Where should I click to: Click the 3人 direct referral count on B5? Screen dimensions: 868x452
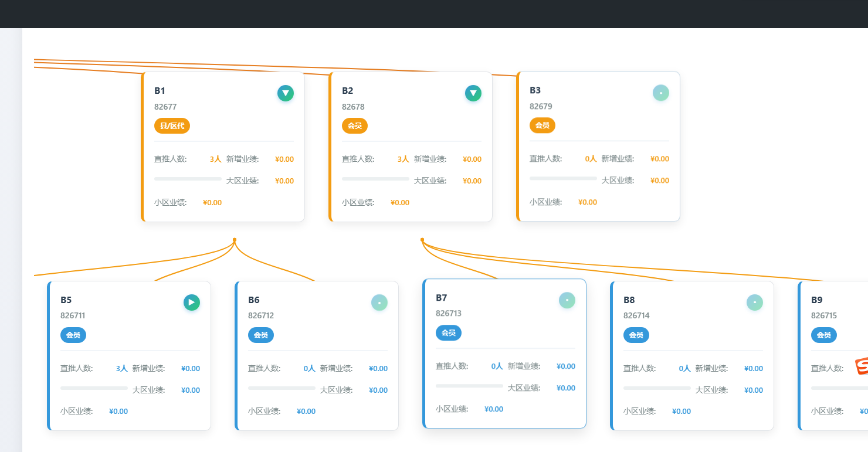(x=121, y=369)
